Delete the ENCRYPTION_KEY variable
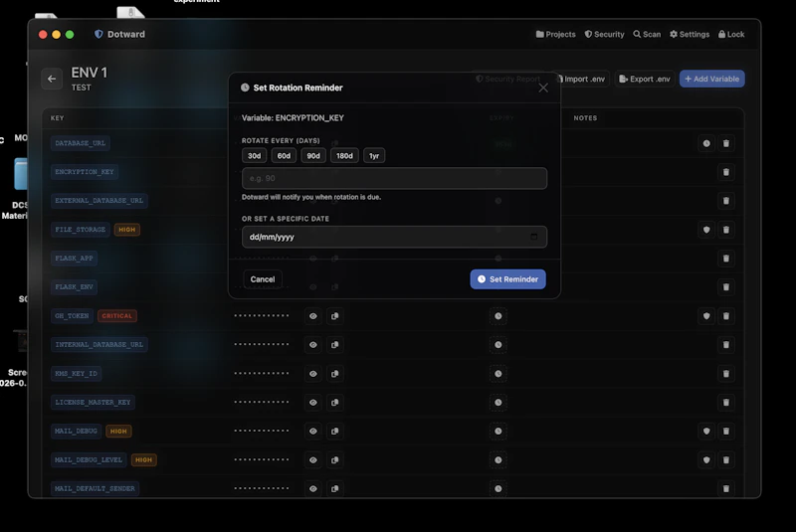 point(726,172)
